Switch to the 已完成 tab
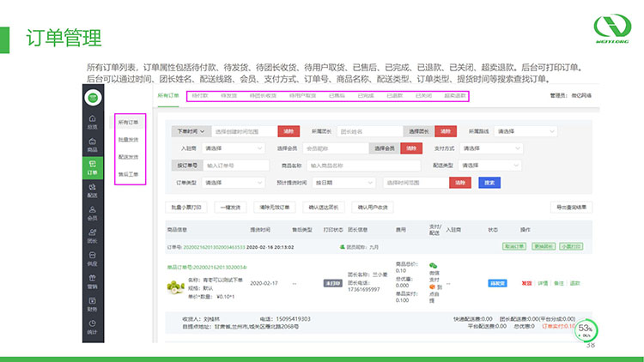The image size is (644, 362). (x=366, y=95)
